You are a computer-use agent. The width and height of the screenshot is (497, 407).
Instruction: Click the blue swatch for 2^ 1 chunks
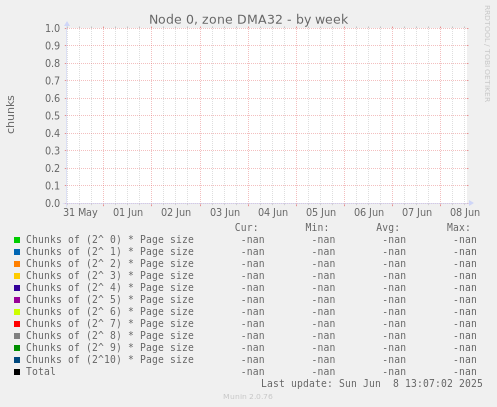17,252
